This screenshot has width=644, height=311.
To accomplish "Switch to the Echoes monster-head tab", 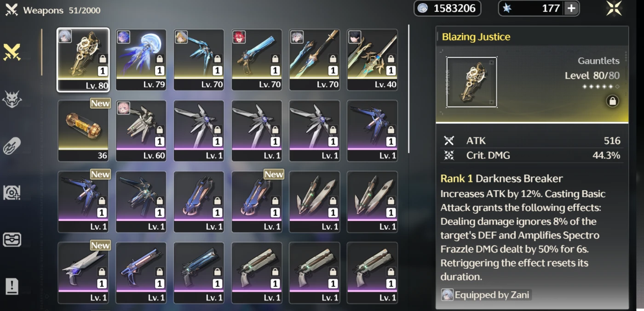I will (12, 99).
